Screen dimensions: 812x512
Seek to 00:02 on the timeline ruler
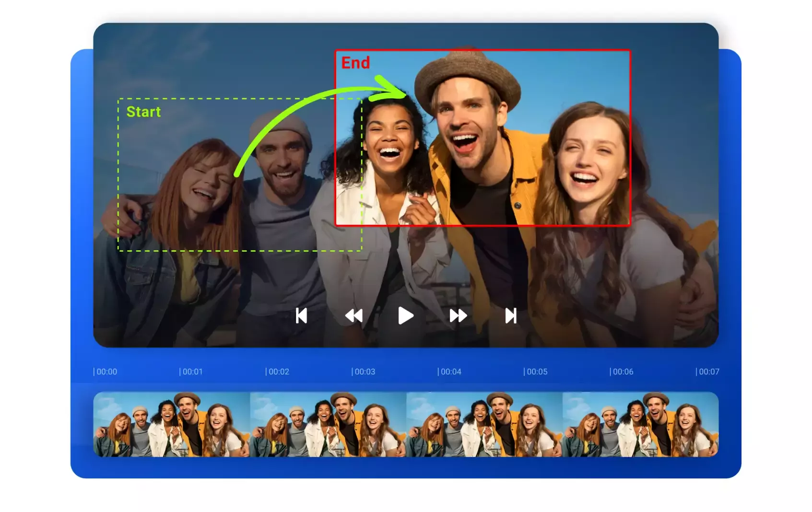277,372
